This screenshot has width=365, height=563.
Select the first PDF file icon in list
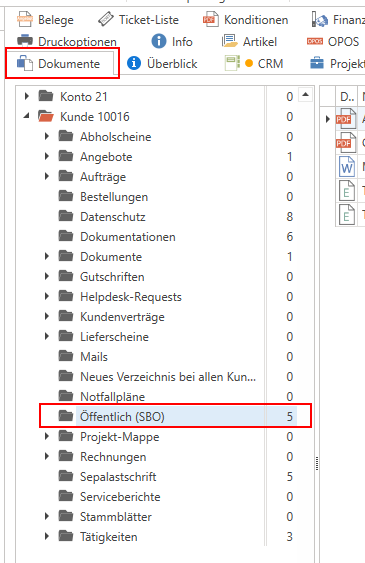pos(346,118)
